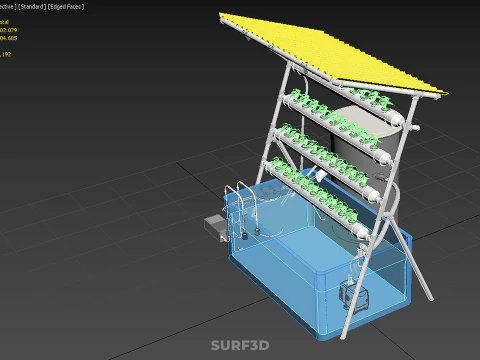
Task: Click the yellow statistic value 04.685
Action: tap(9, 38)
